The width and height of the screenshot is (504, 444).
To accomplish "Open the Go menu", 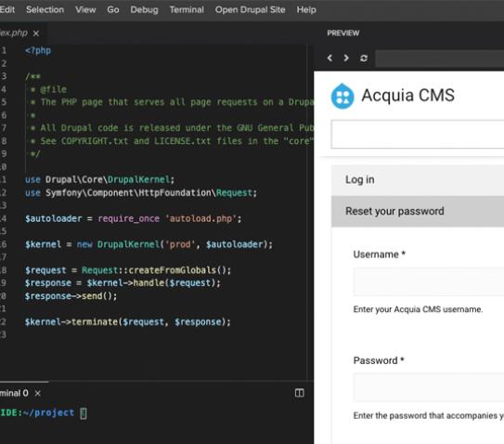I will pos(113,9).
